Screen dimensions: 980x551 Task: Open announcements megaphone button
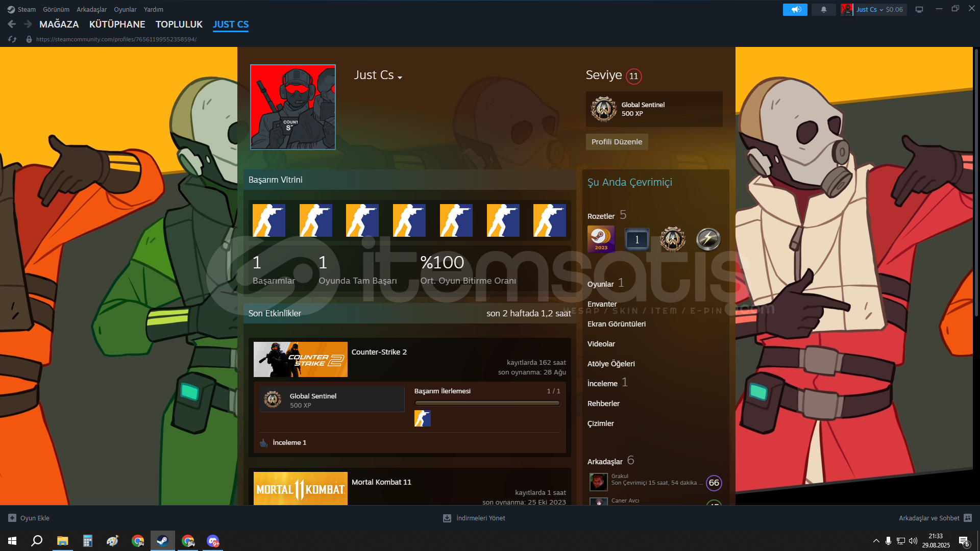coord(795,9)
